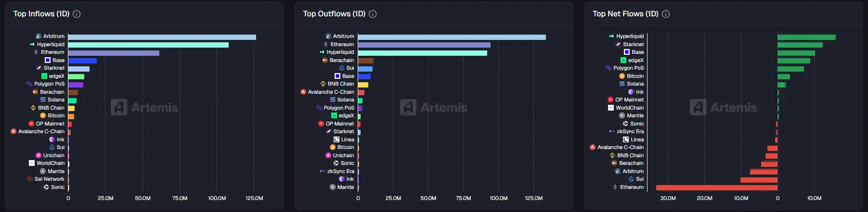Image resolution: width=868 pixels, height=212 pixels.
Task: Click Artemis watermark in Top Outflows chart
Action: point(434,107)
